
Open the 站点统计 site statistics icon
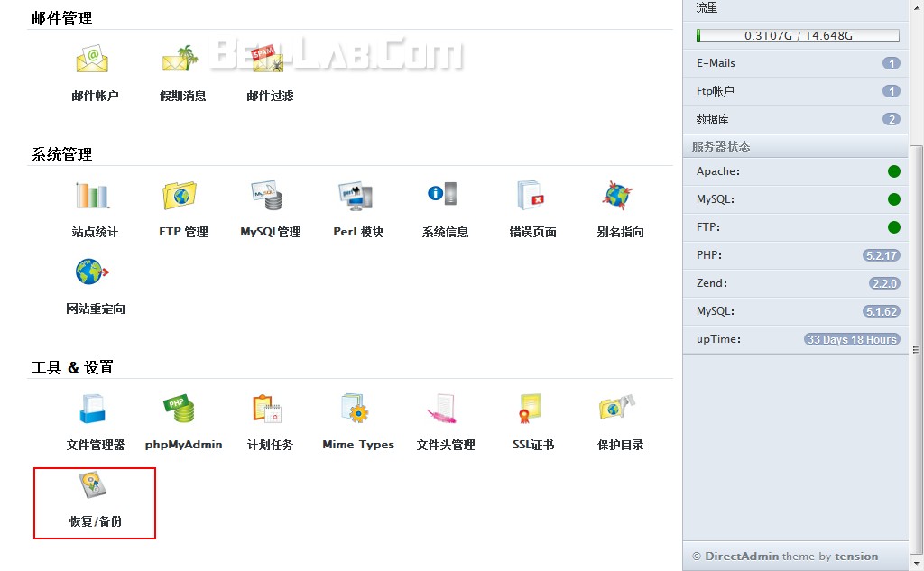point(93,195)
